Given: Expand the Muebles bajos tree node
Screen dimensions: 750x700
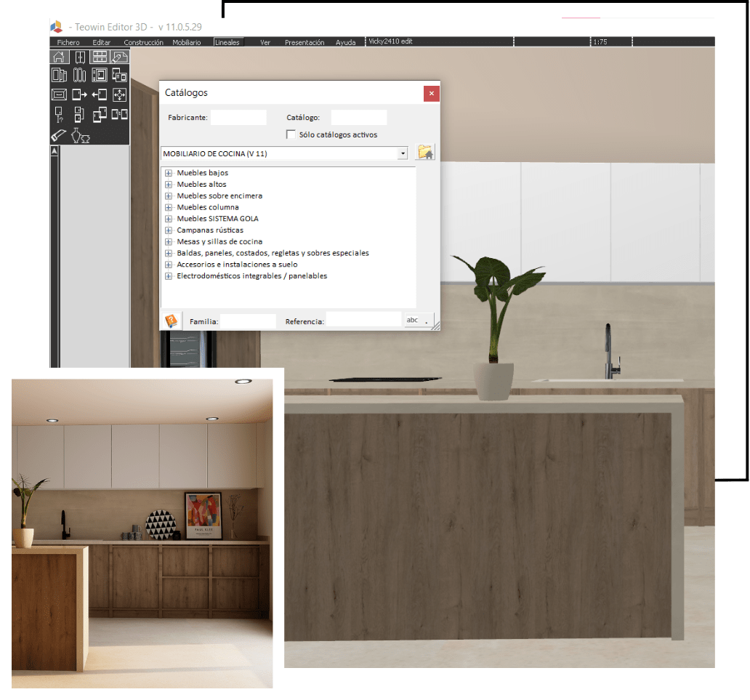Looking at the screenshot, I should [x=169, y=173].
